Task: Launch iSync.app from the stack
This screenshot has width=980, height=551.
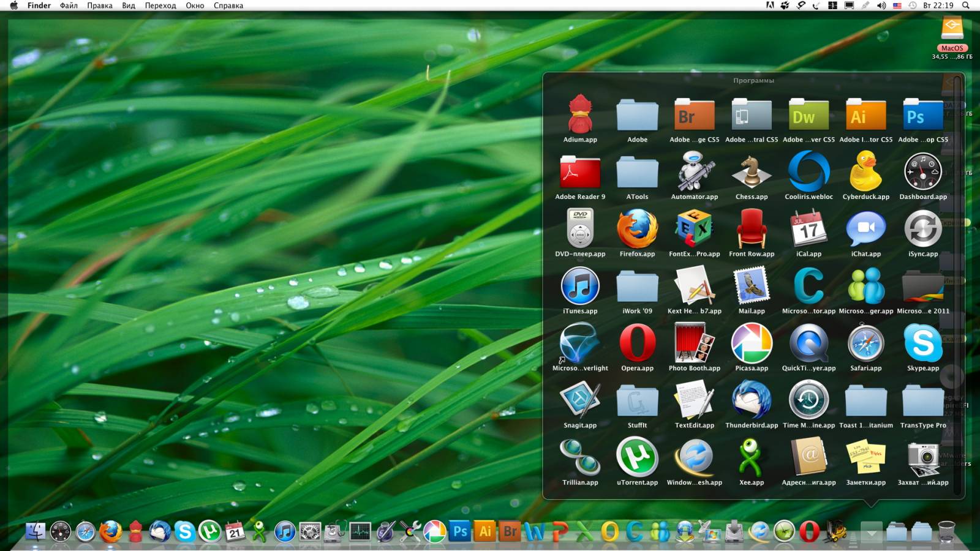Action: point(923,228)
